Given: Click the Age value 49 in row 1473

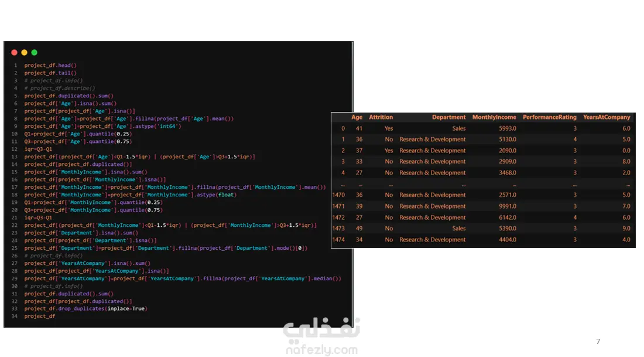Looking at the screenshot, I should coord(359,228).
